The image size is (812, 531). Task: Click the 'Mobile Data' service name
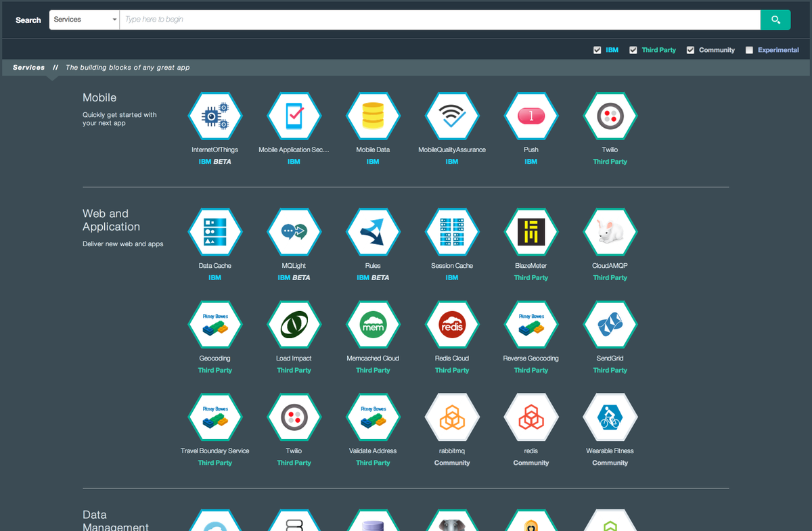[x=373, y=149]
